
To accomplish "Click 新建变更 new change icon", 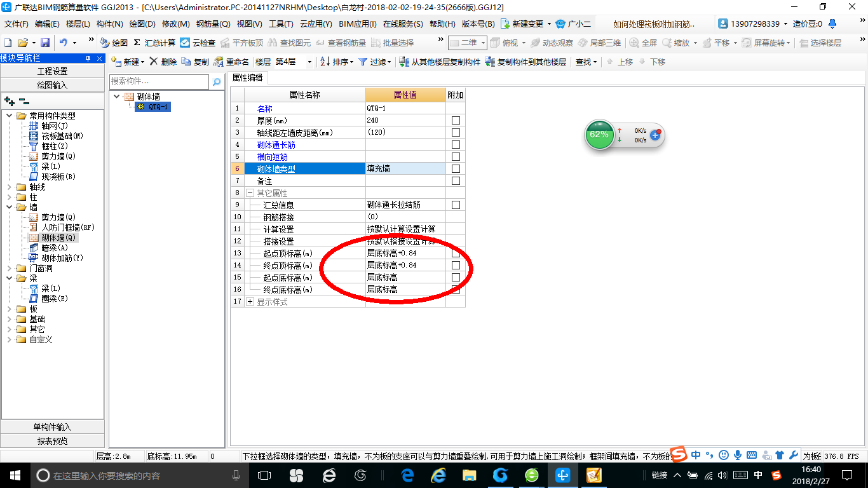I will point(505,24).
